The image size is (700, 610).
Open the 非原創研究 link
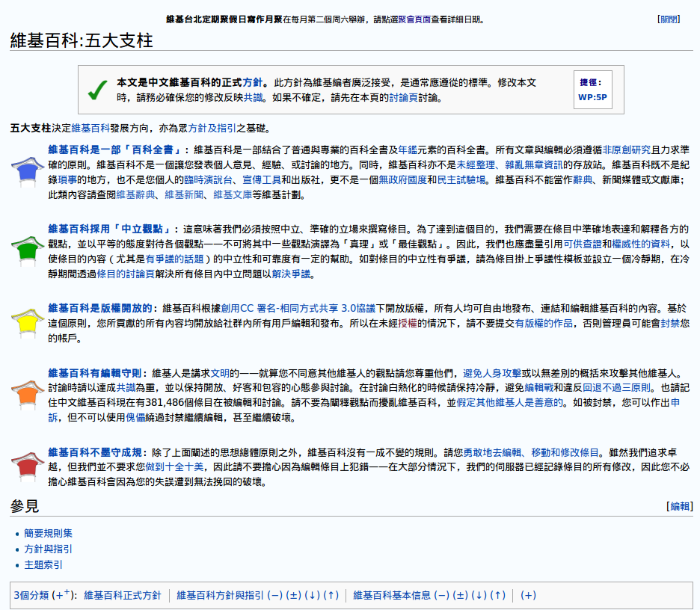coord(627,150)
